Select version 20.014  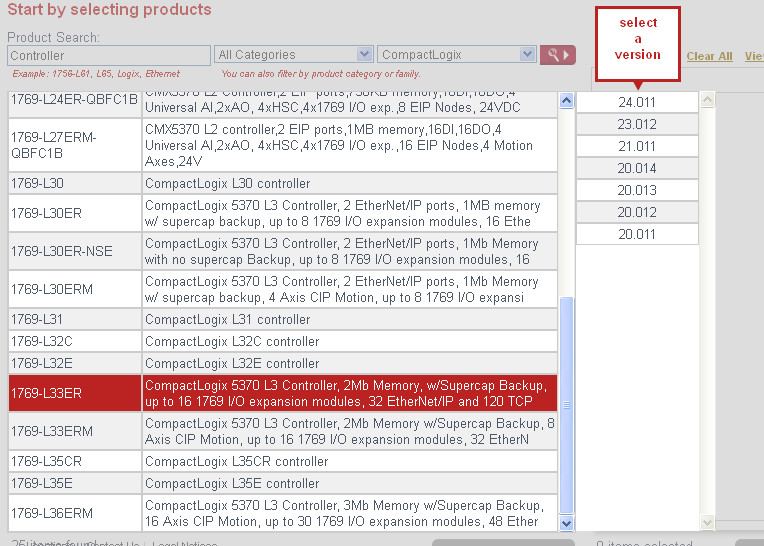click(637, 168)
